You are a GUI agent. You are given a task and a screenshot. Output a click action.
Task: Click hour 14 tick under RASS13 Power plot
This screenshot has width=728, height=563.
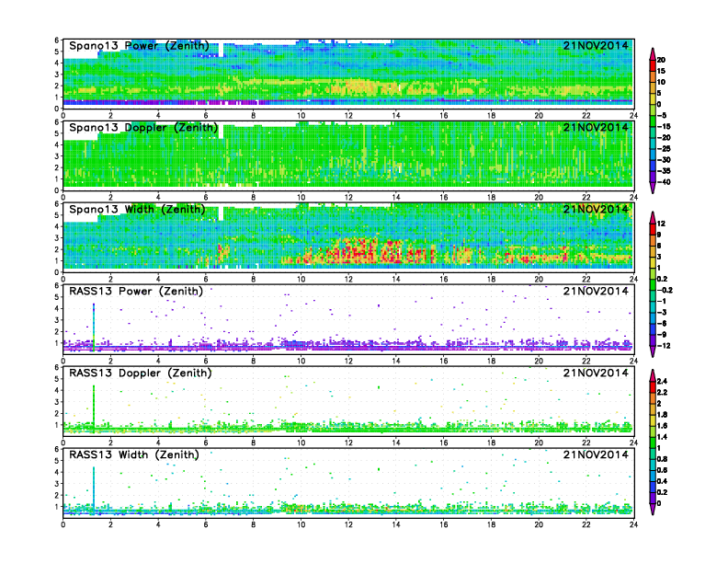(396, 361)
